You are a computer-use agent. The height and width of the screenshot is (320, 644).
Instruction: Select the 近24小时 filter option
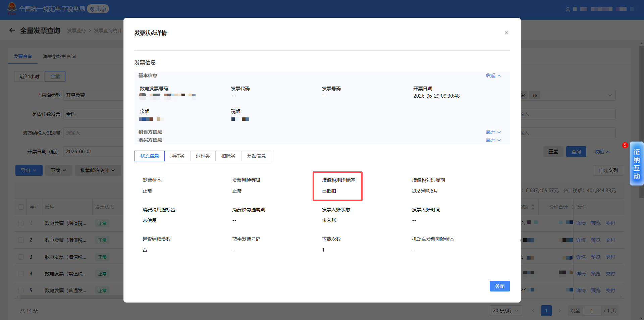(30, 76)
